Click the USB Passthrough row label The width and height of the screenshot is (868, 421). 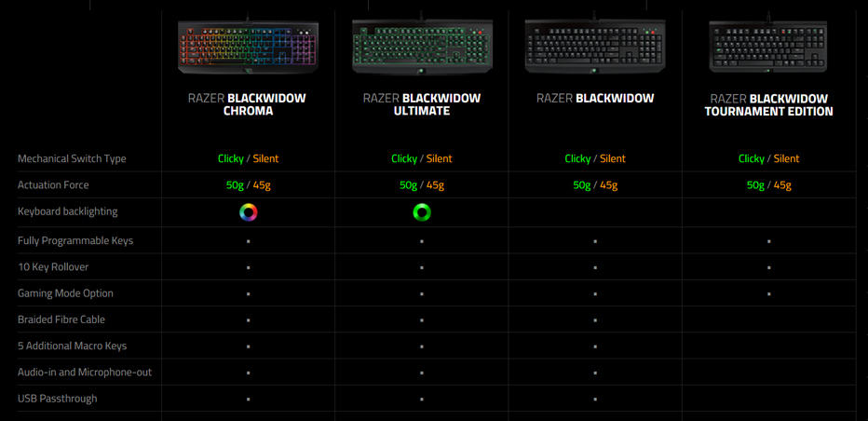point(58,399)
